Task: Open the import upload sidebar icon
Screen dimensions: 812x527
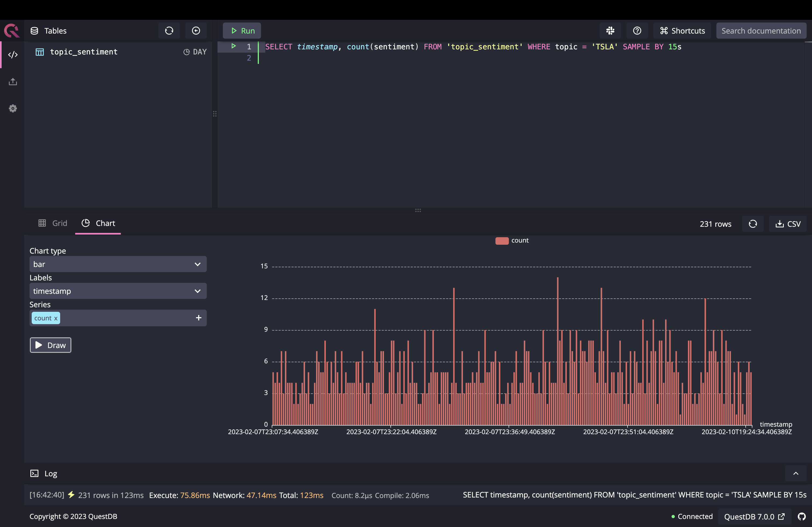Action: point(13,82)
